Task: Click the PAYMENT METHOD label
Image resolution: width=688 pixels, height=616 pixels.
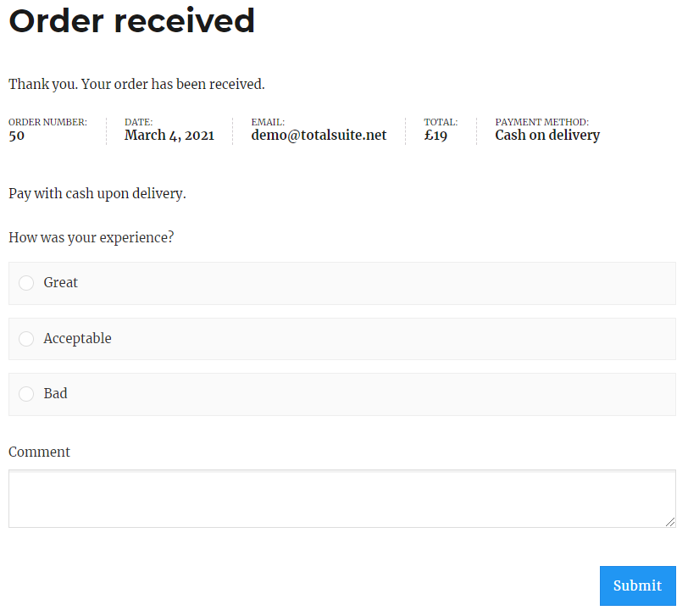Action: tap(542, 122)
